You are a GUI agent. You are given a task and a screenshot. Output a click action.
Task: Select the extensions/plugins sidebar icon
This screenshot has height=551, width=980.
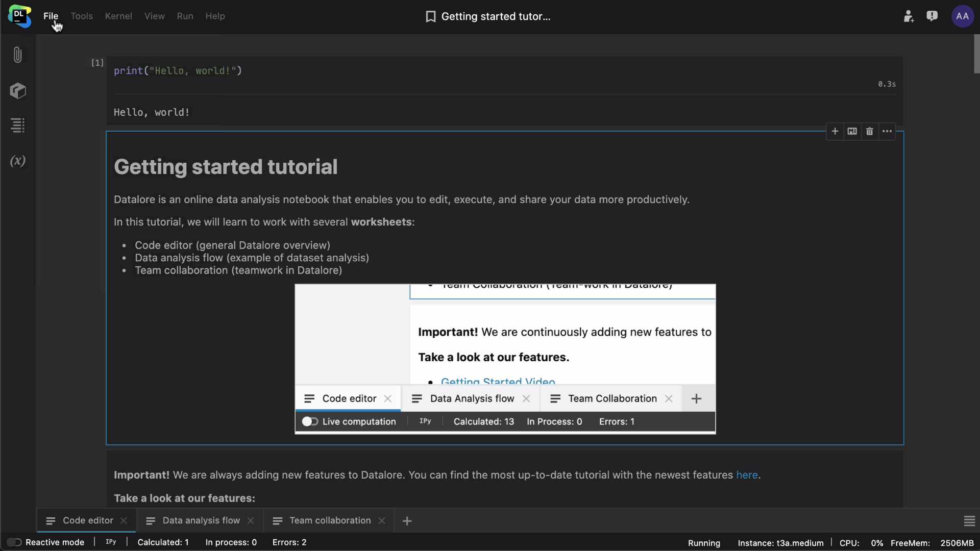pyautogui.click(x=18, y=90)
